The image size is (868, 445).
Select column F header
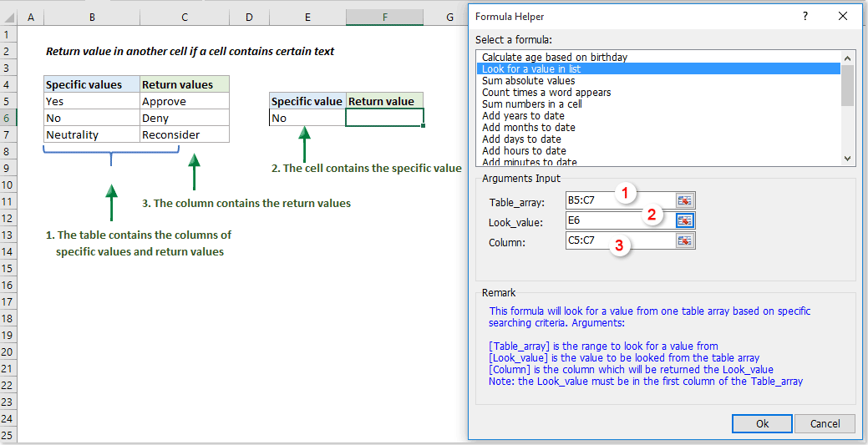click(385, 18)
